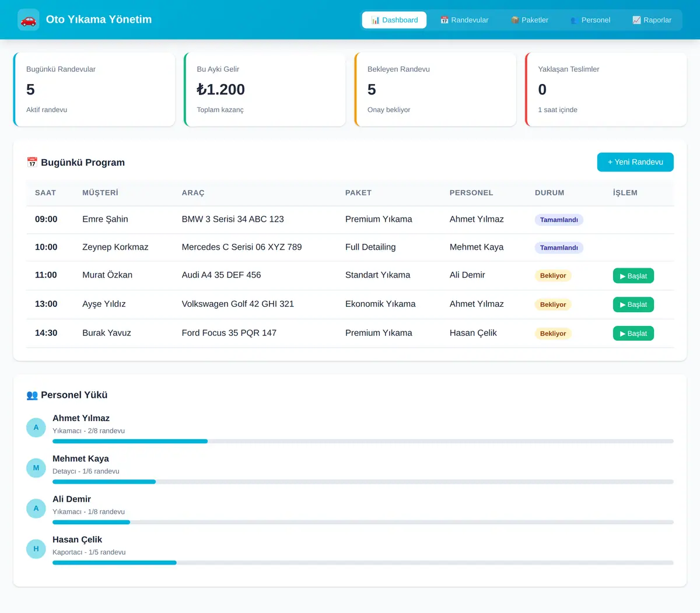Start the 13:00 Ayşe Yıldız appointment

pyautogui.click(x=633, y=304)
